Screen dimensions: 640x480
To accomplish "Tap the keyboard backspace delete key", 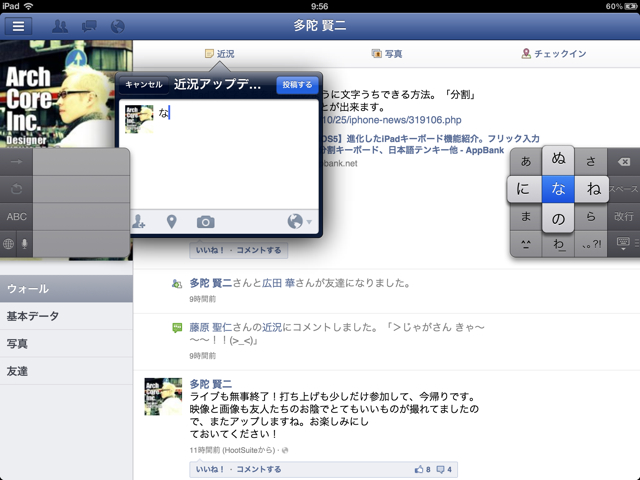I will (x=624, y=162).
